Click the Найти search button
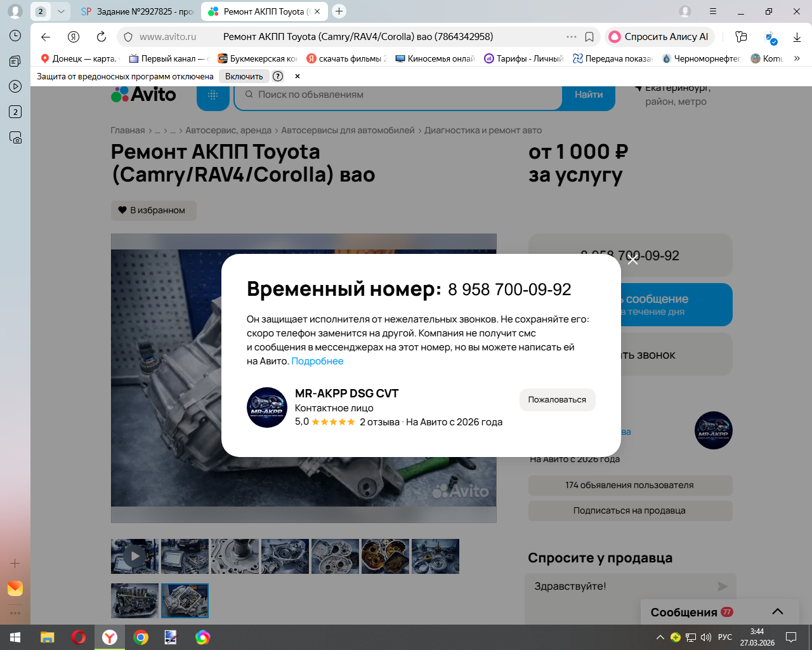This screenshot has width=812, height=650. [589, 95]
